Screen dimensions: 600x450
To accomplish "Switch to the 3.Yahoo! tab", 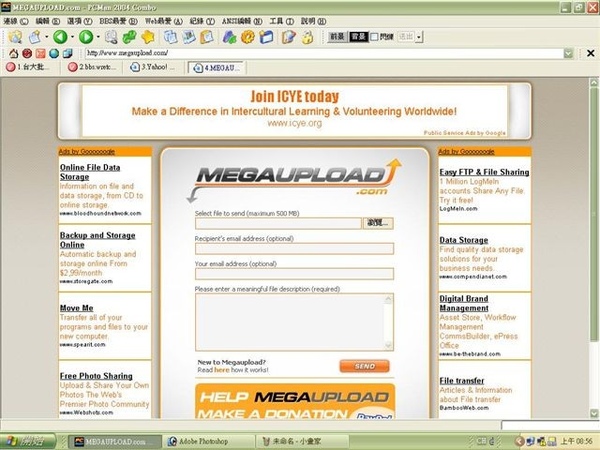I will [155, 67].
